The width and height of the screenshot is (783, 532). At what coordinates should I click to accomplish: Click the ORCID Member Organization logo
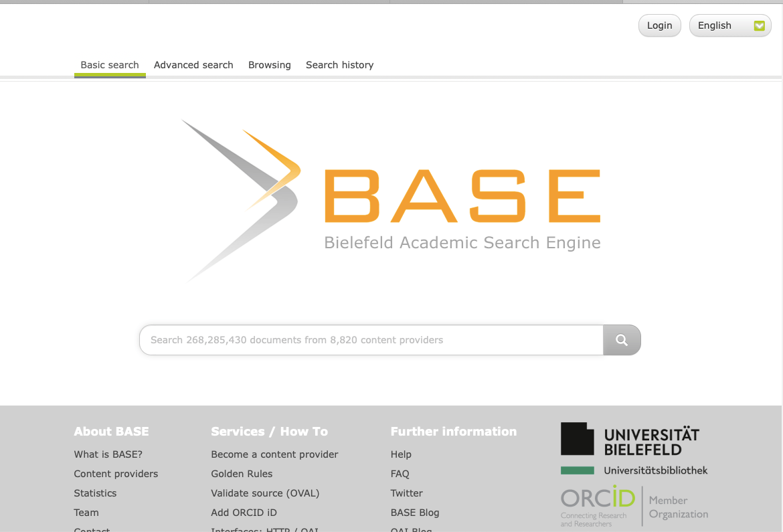pos(634,505)
